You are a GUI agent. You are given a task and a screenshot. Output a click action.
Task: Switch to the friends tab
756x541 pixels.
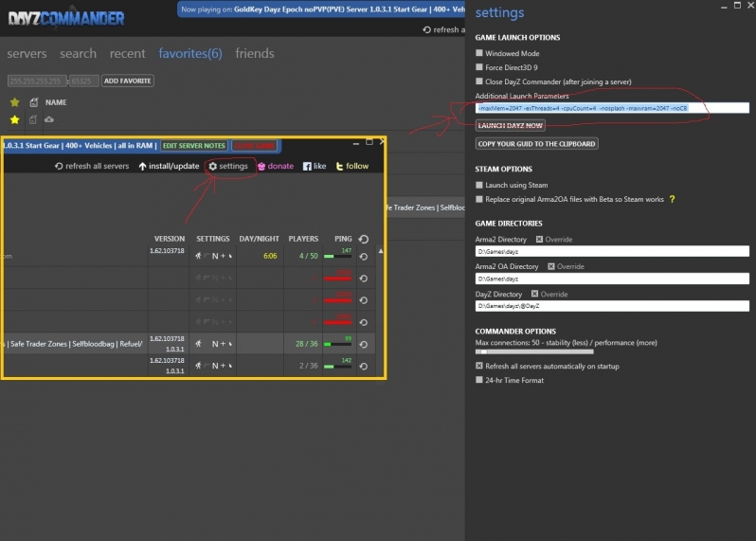pos(255,53)
